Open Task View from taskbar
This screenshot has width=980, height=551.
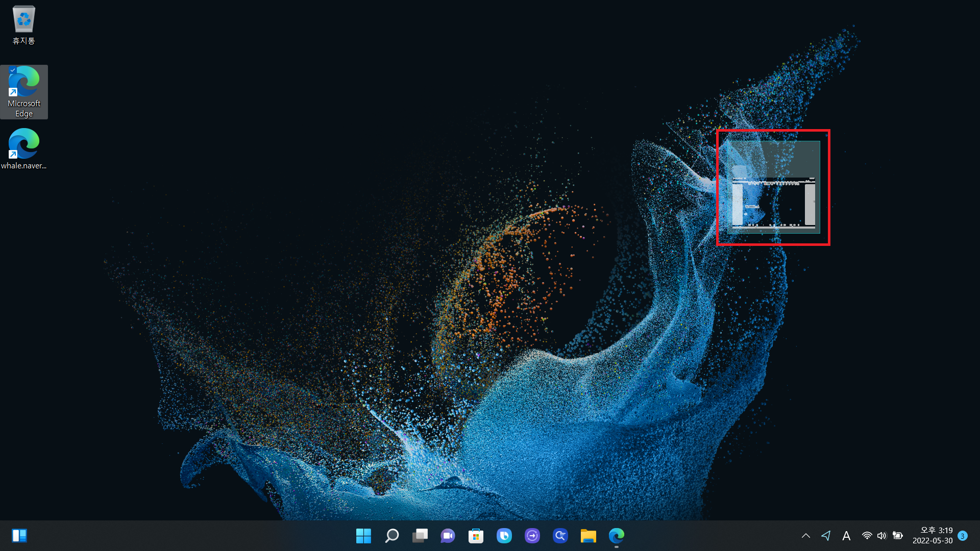(420, 536)
